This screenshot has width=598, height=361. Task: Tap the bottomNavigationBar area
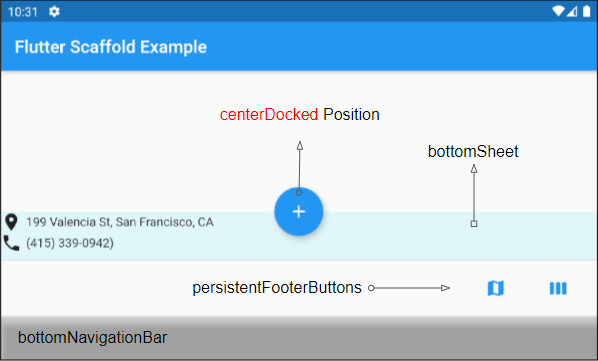(x=299, y=338)
